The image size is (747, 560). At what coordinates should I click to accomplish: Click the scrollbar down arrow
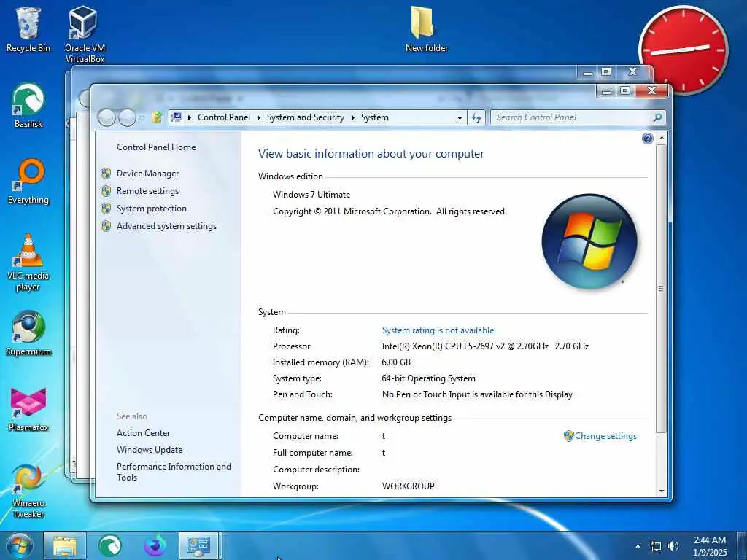(661, 491)
